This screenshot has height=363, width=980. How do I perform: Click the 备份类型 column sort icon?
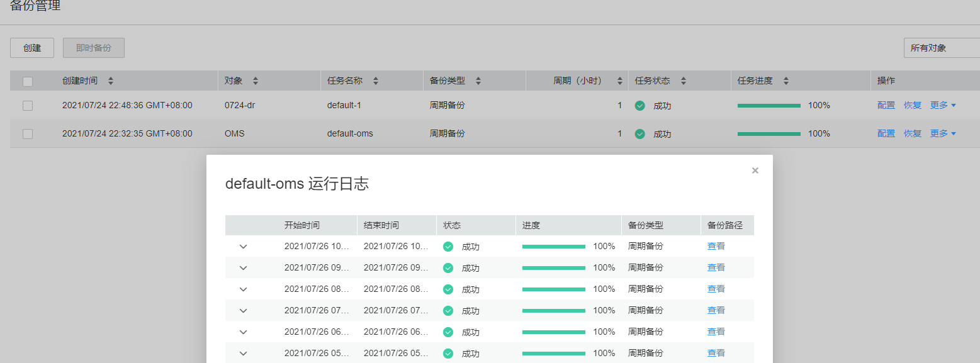click(478, 81)
